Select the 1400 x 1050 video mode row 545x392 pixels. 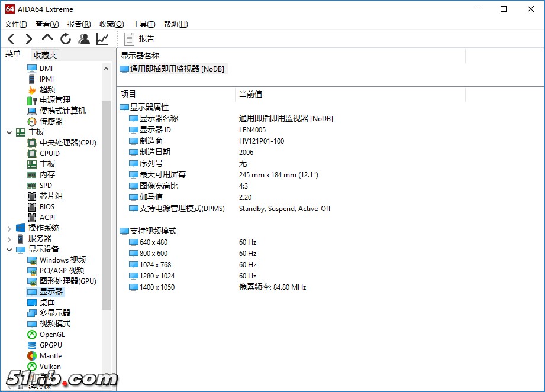coord(157,287)
